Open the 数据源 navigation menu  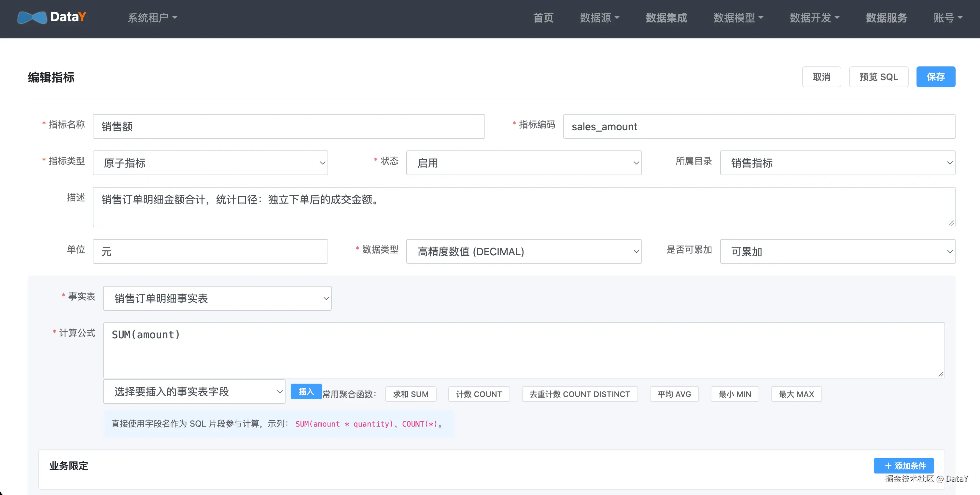click(x=600, y=18)
